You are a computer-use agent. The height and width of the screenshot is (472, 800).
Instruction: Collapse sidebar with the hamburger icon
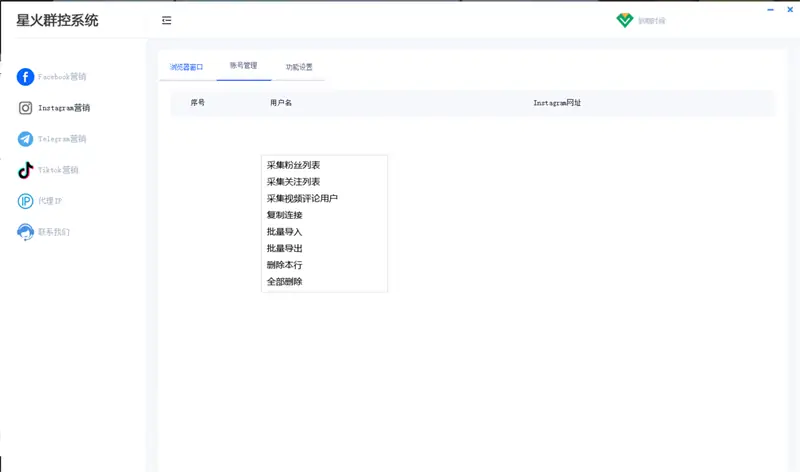coord(166,20)
